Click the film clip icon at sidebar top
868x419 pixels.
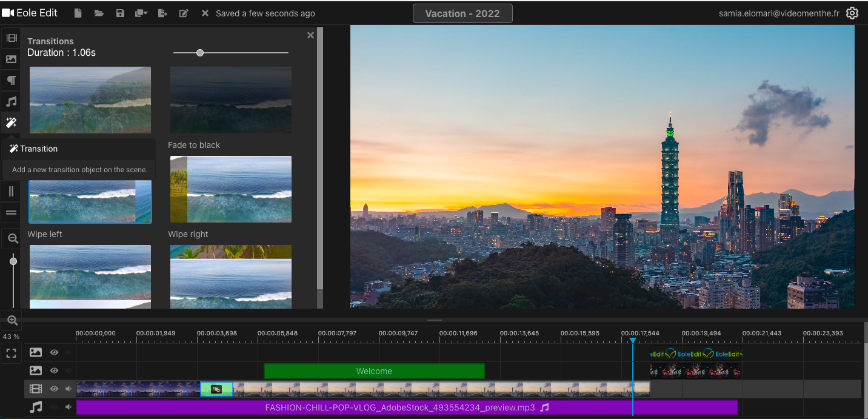point(11,38)
